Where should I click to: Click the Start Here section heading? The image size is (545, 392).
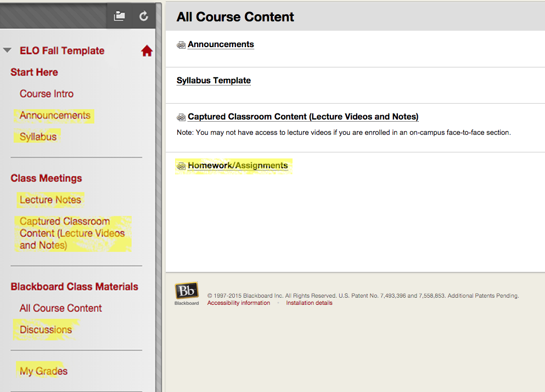coord(34,72)
